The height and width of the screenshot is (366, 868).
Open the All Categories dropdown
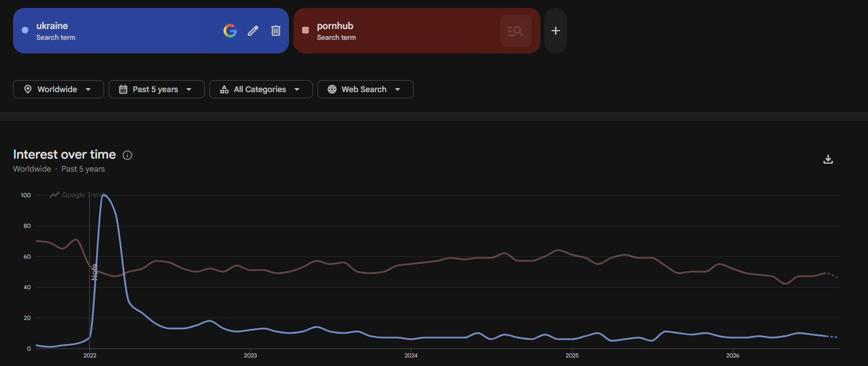pos(261,89)
